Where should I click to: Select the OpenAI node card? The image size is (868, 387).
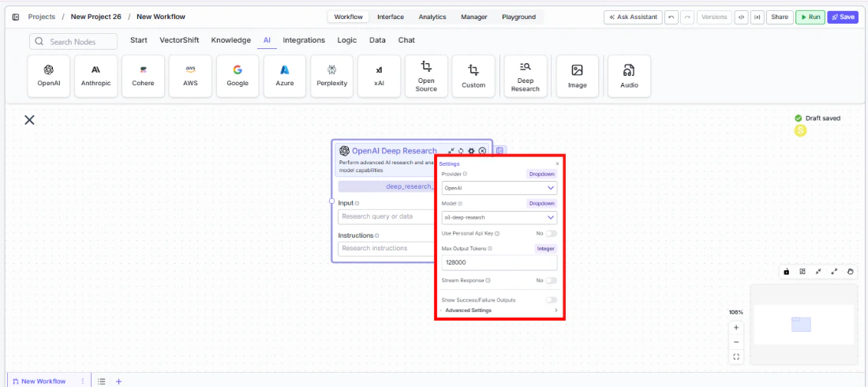click(x=49, y=76)
